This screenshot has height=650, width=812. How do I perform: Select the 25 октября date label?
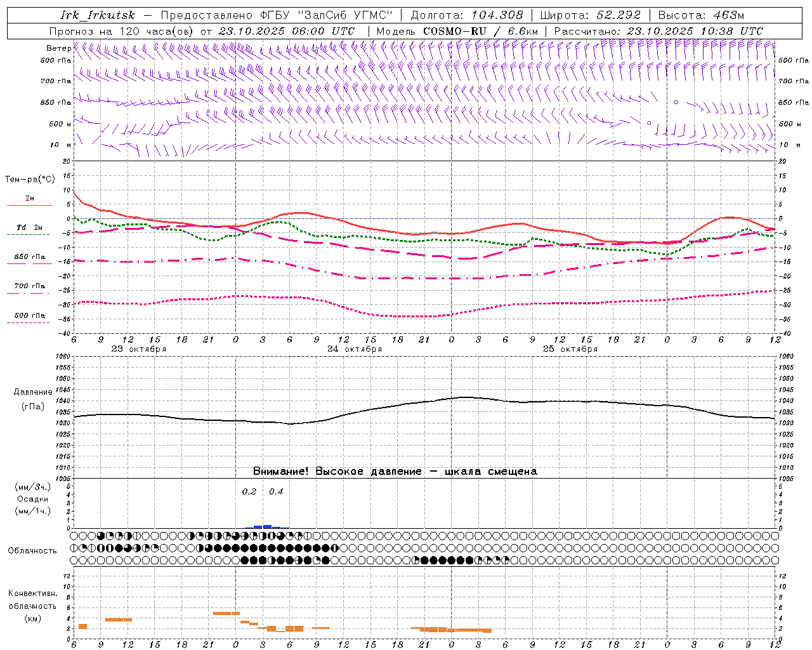(x=570, y=349)
